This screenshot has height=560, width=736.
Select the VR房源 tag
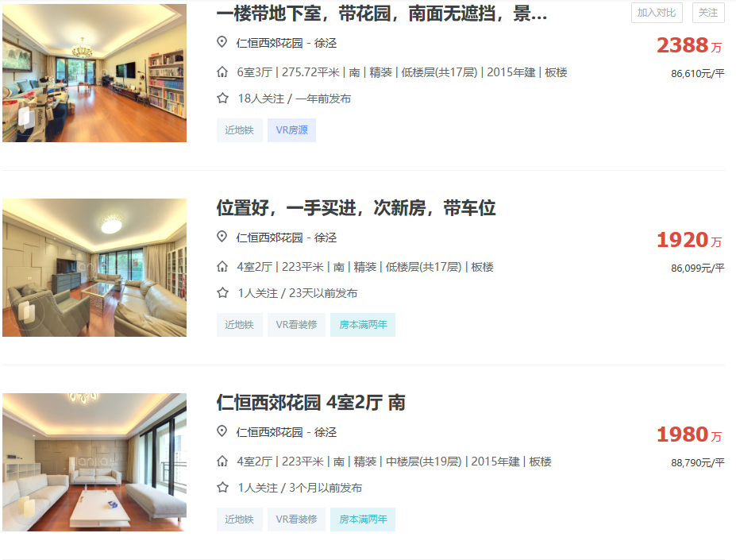click(x=291, y=130)
